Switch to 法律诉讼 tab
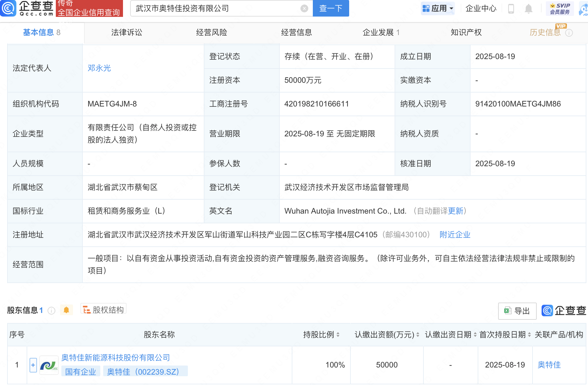 [x=127, y=32]
